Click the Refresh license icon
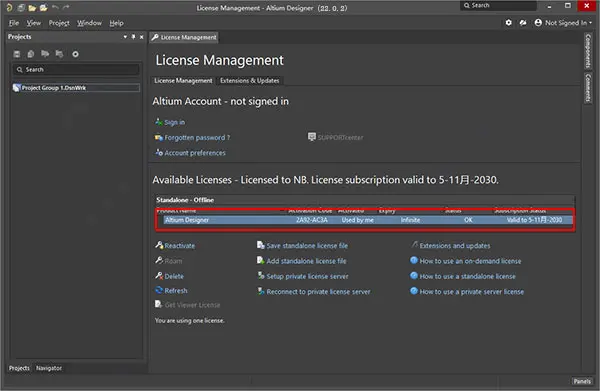The height and width of the screenshot is (391, 600). click(159, 290)
